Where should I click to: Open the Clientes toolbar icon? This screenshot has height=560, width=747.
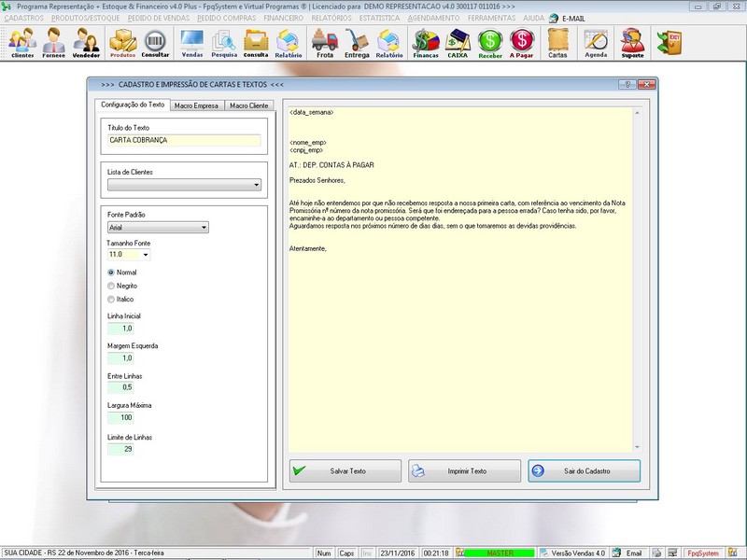tap(22, 42)
